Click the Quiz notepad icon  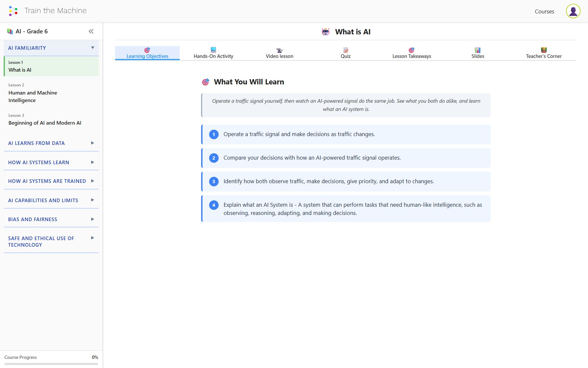346,50
